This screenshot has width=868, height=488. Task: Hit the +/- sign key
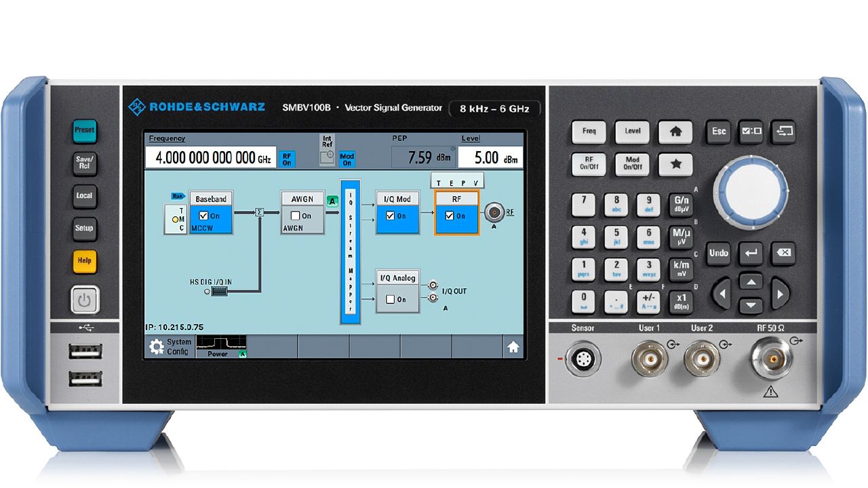pyautogui.click(x=648, y=302)
